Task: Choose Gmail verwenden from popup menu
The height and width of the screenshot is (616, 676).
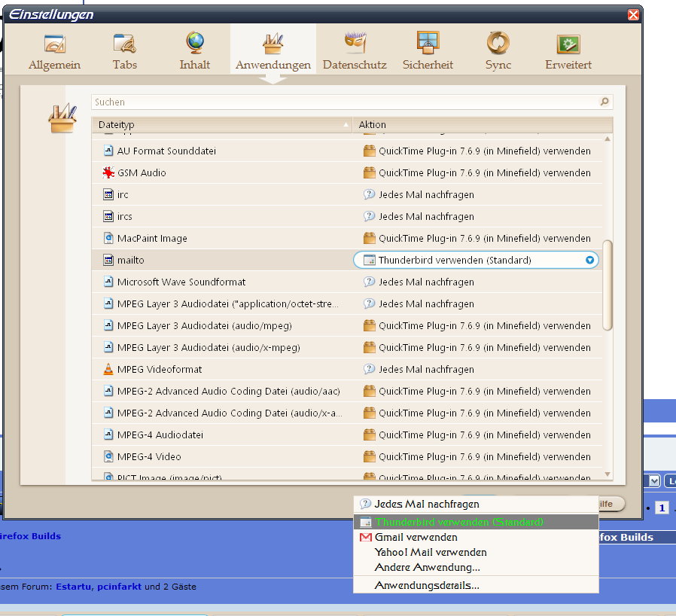Action: pos(476,537)
